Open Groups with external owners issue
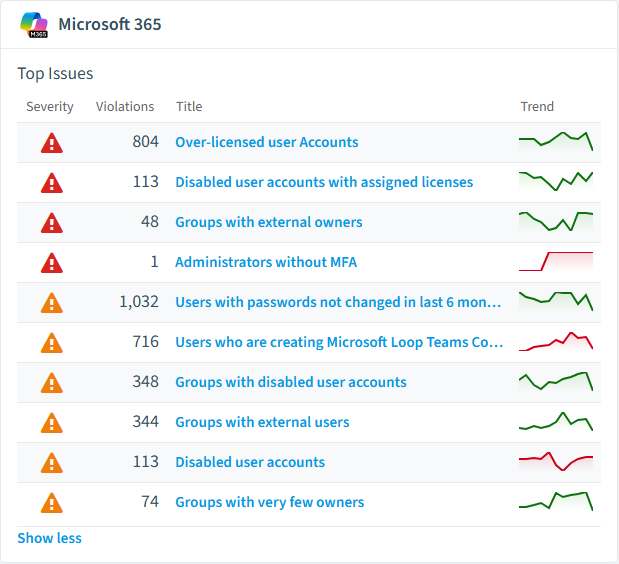Viewport: 619px width, 564px height. point(269,222)
